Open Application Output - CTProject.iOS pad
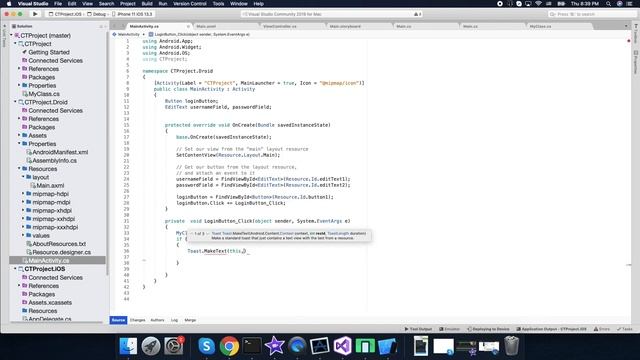This screenshot has width=640, height=360. 551,329
